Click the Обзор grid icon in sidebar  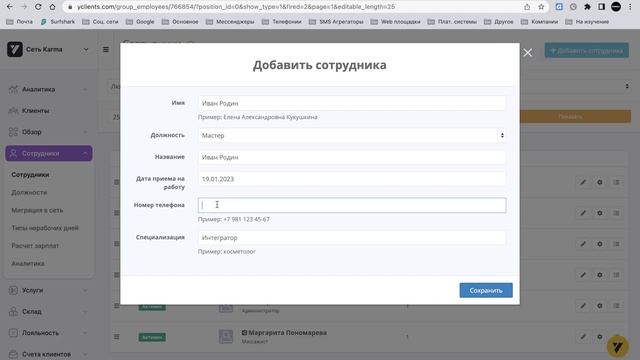[x=13, y=132]
